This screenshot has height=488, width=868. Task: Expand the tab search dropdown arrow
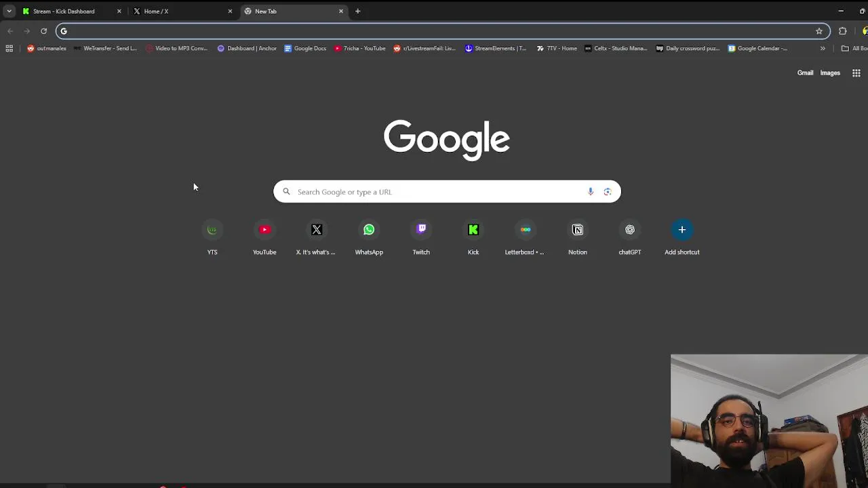coord(9,11)
